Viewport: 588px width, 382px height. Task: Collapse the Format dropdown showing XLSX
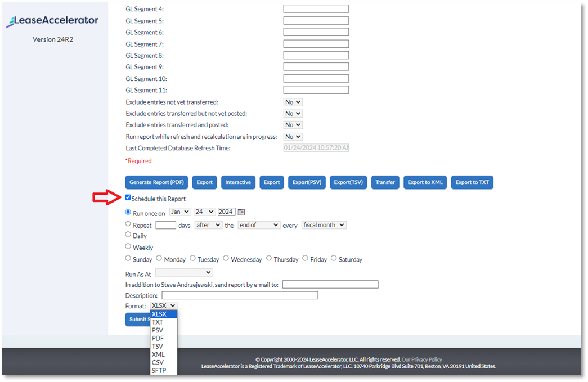(164, 306)
